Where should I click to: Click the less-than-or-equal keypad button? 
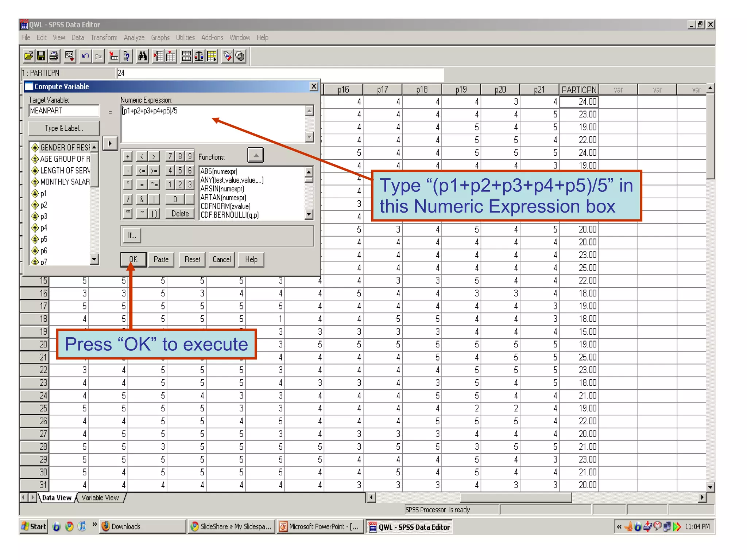pos(142,171)
